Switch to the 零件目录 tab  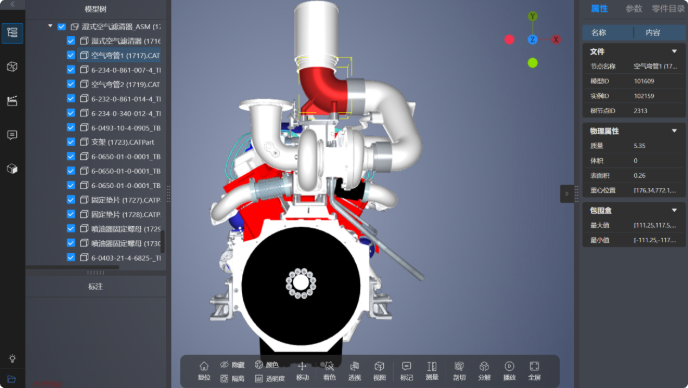click(x=668, y=9)
